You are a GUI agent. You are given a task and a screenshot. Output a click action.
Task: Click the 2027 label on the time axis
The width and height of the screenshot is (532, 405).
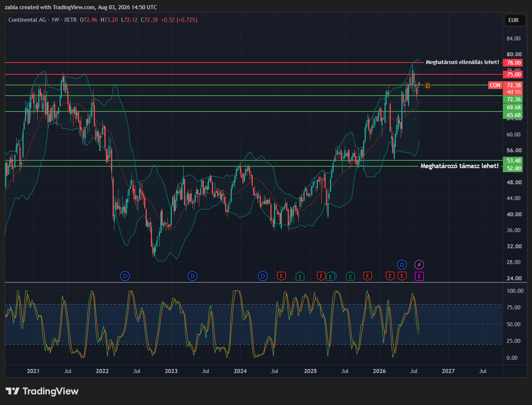click(x=448, y=371)
